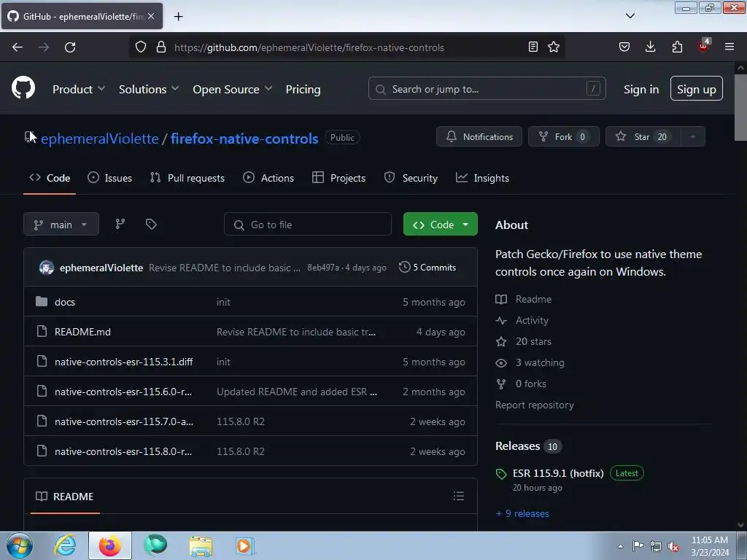The height and width of the screenshot is (560, 747).
Task: Click the Firefox taskbar icon
Action: pos(109,545)
